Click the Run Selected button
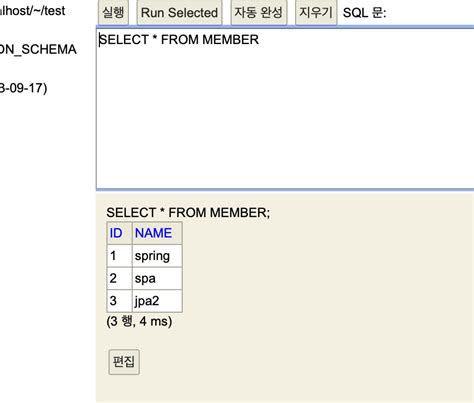474x403 pixels. click(x=179, y=13)
